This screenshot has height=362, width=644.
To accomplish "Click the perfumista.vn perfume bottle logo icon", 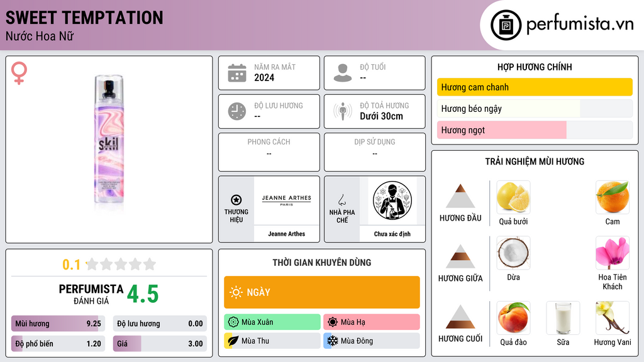I will pyautogui.click(x=506, y=25).
